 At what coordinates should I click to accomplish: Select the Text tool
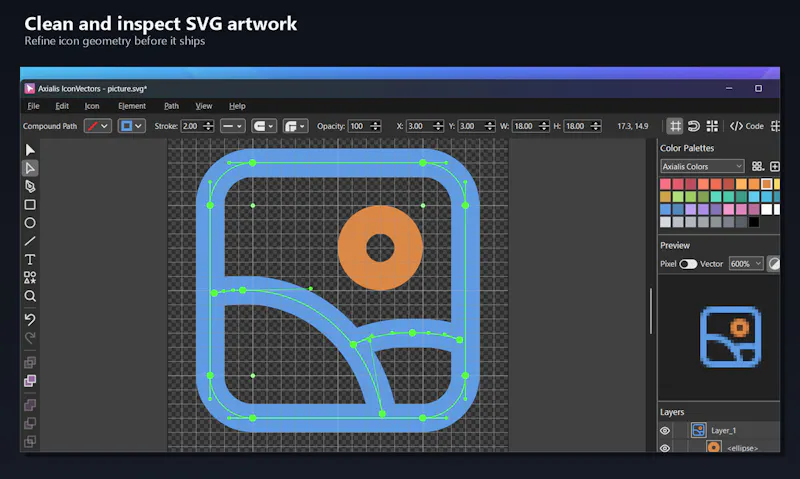(x=30, y=260)
